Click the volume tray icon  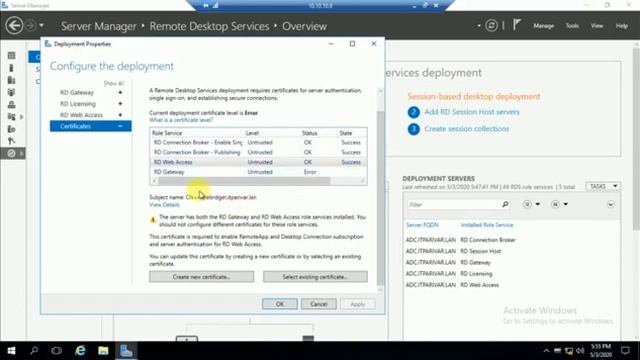point(580,351)
